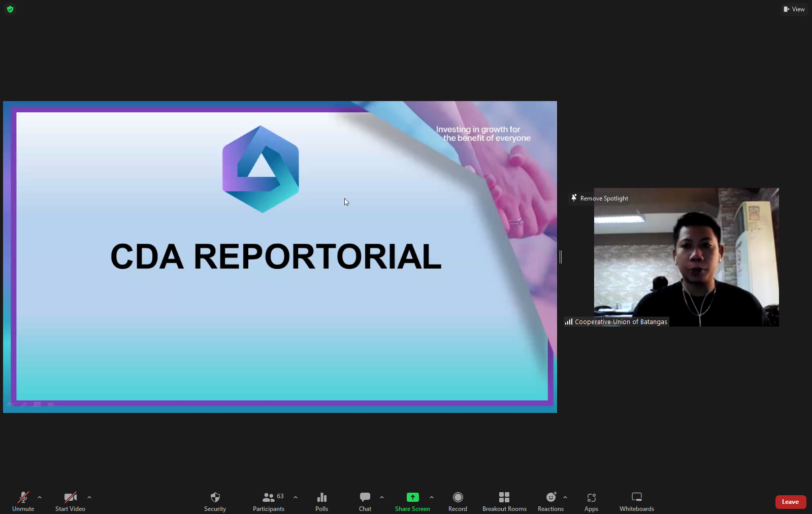
Task: Leave the meeting
Action: (791, 502)
